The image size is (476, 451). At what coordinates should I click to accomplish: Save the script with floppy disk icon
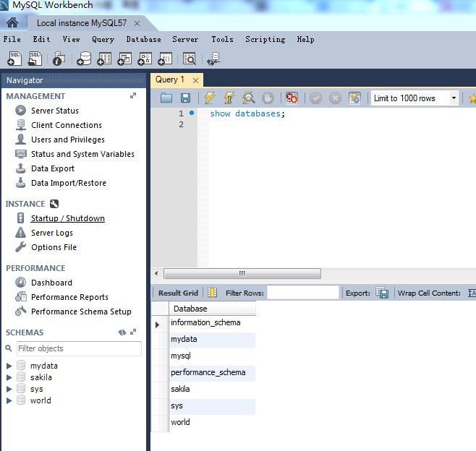[185, 98]
